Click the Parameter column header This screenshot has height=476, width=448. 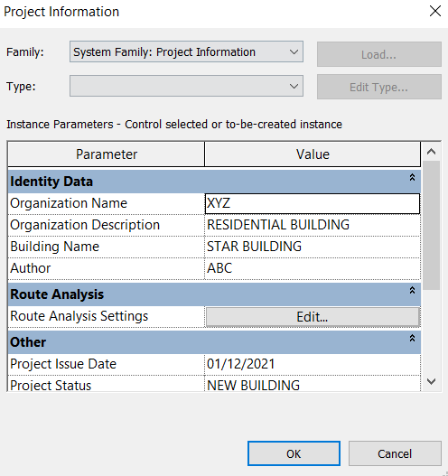[107, 154]
